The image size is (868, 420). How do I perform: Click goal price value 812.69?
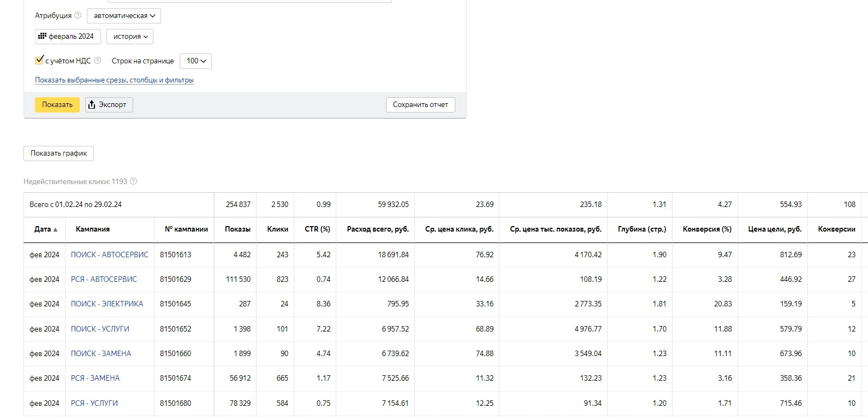[x=790, y=255]
